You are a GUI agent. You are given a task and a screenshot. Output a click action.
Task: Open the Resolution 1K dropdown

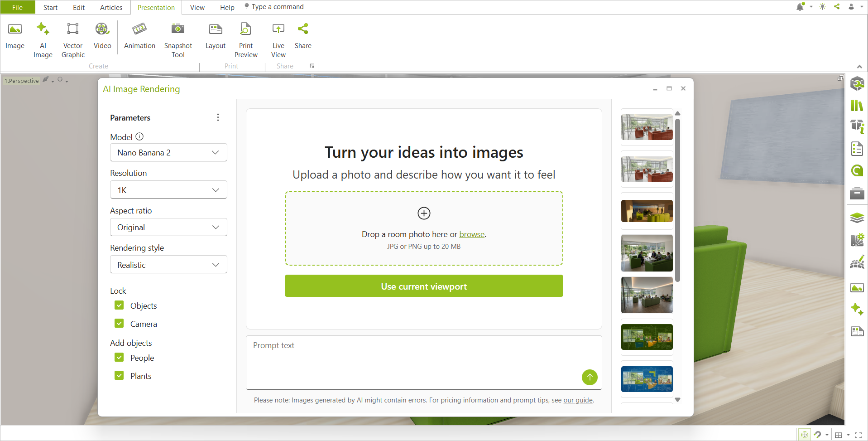[x=168, y=190]
